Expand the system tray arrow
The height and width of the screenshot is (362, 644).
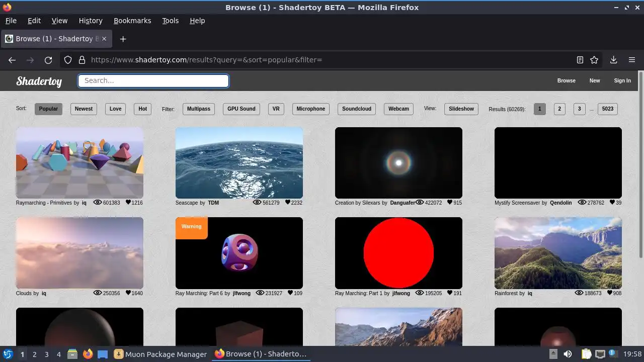pyautogui.click(x=553, y=354)
